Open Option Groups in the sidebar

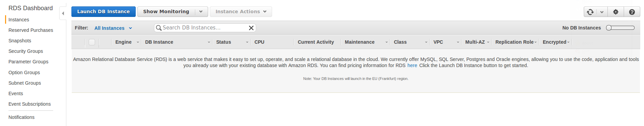[24, 72]
